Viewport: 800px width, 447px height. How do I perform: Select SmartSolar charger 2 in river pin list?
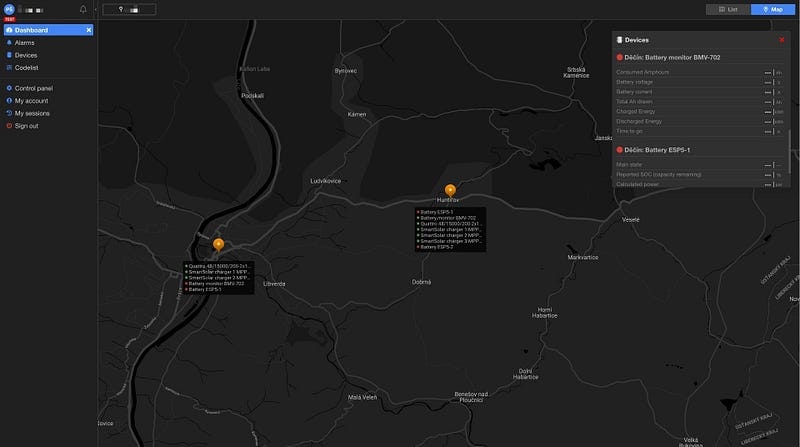coord(218,278)
